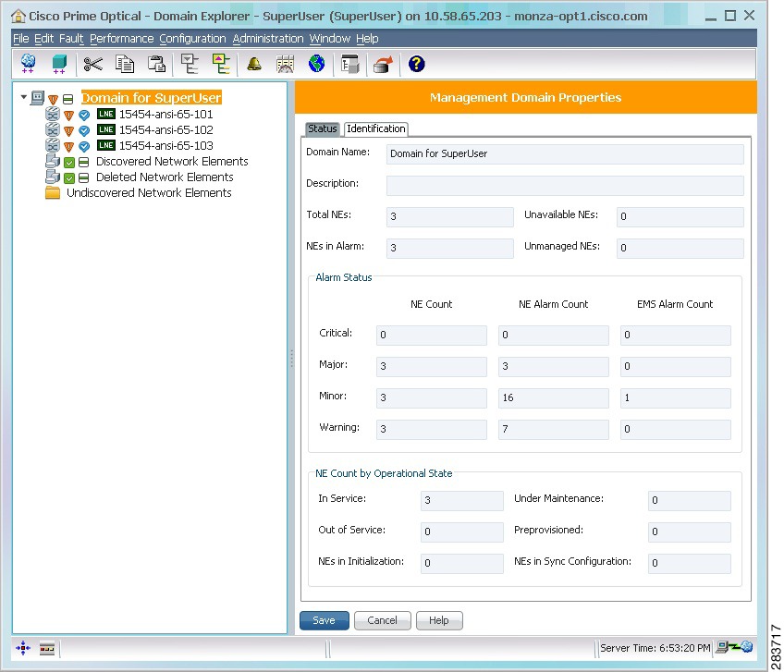The height and width of the screenshot is (672, 784).
Task: Click the Server Time text in status bar
Action: point(655,648)
